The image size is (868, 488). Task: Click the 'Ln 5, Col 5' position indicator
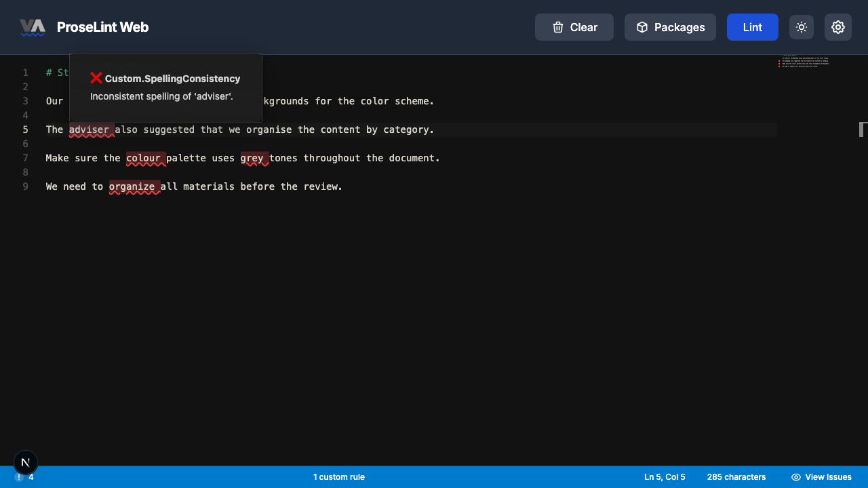coord(664,476)
